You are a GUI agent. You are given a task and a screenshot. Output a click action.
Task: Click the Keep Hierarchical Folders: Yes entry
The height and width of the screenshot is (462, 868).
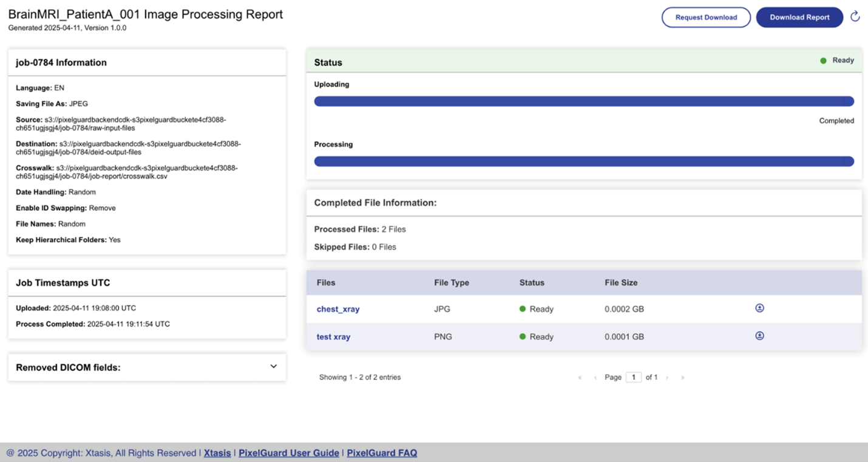point(68,240)
